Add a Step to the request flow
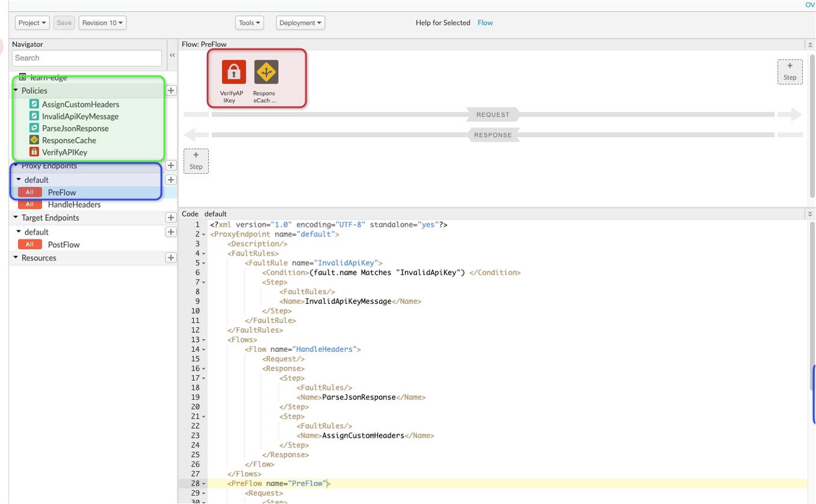Screen dimensions: 816x504 coord(790,71)
